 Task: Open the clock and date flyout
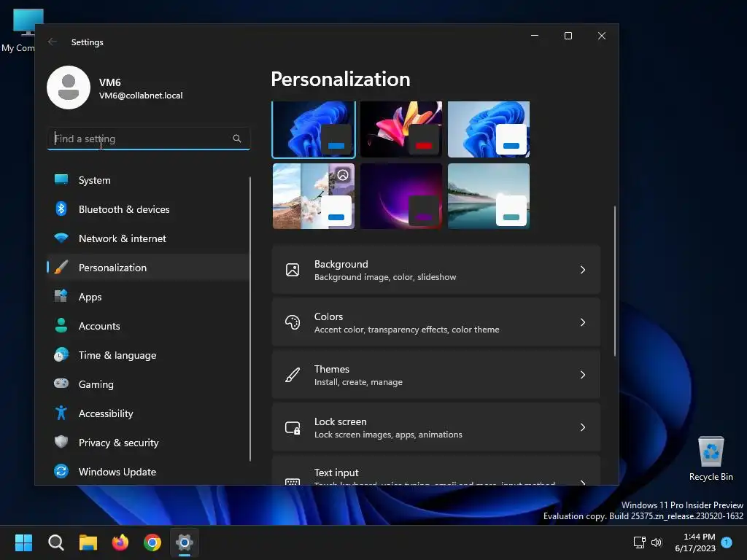695,542
